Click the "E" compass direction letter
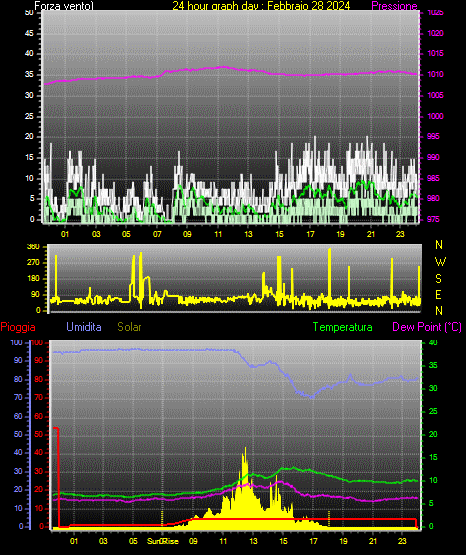Screen dimensions: 466x555 [438, 294]
